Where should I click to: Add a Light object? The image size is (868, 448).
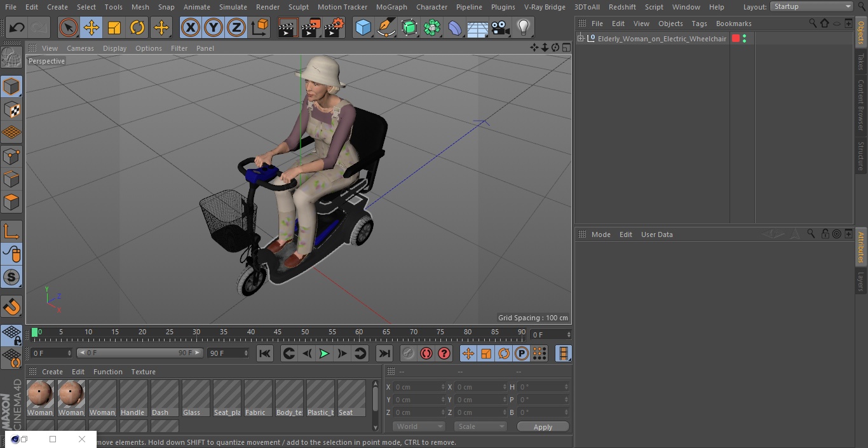click(x=523, y=27)
